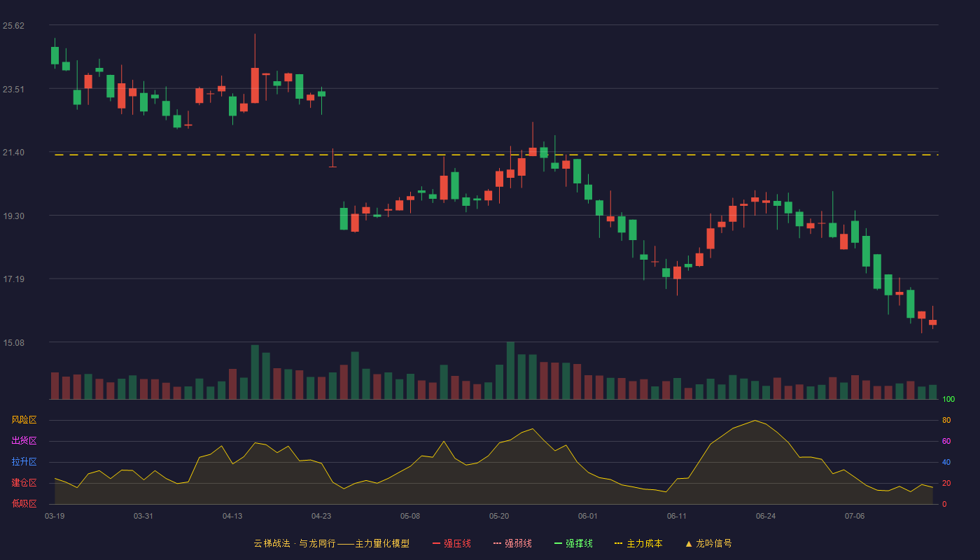Click the 21.40 price axis label
This screenshot has width=980, height=560.
pos(13,153)
